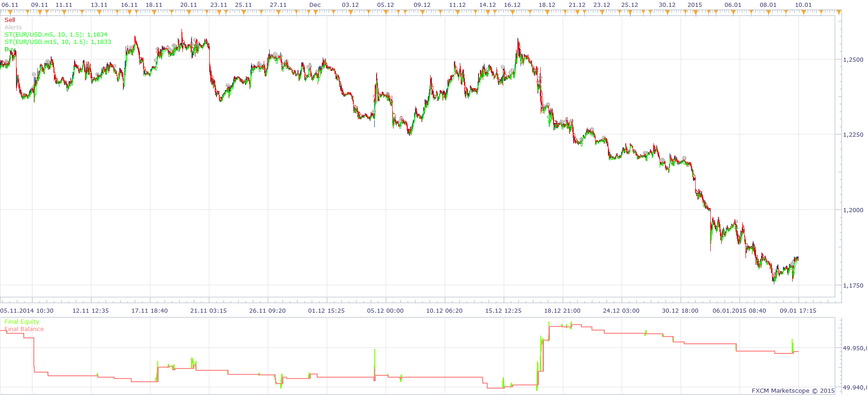Click the 2015 year label on top axis
The height and width of the screenshot is (395, 868).
click(695, 5)
